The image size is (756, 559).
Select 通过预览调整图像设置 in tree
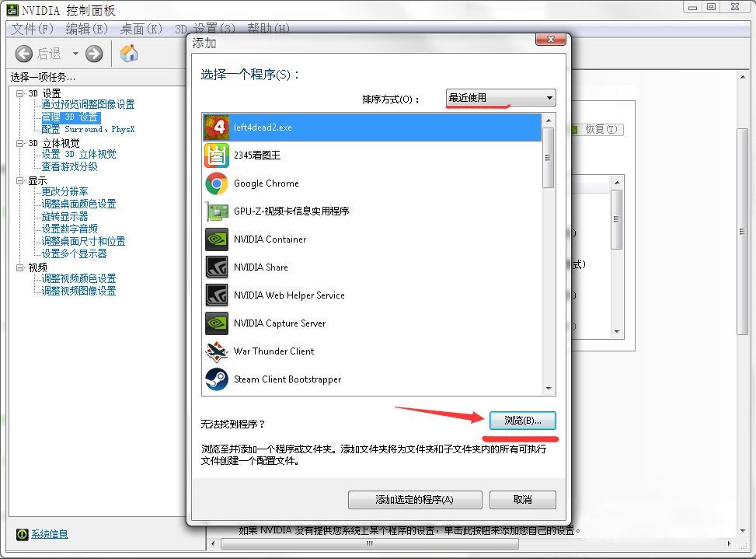[x=88, y=104]
